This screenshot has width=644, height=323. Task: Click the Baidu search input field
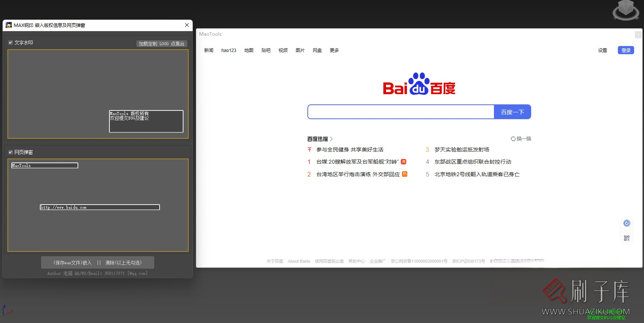tap(400, 112)
